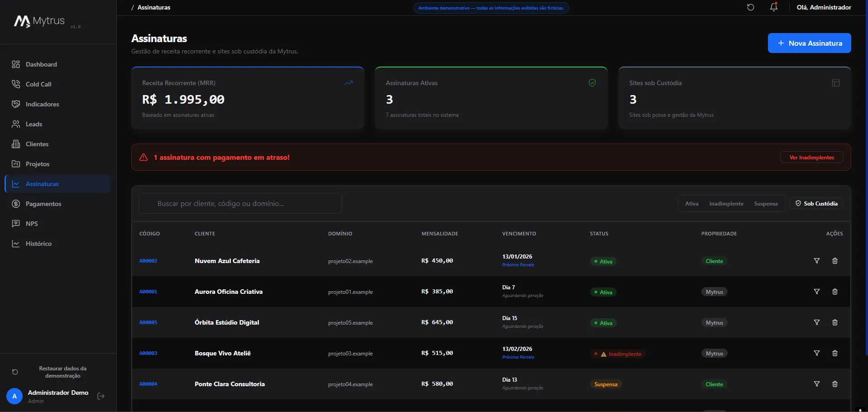Click Ver Inadimplentes button
This screenshot has width=868, height=412.
coord(811,157)
